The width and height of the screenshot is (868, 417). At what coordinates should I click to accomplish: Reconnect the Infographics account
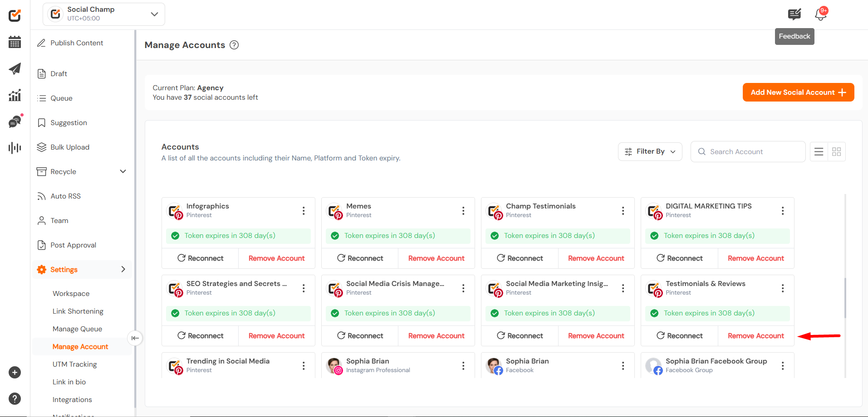coord(200,258)
